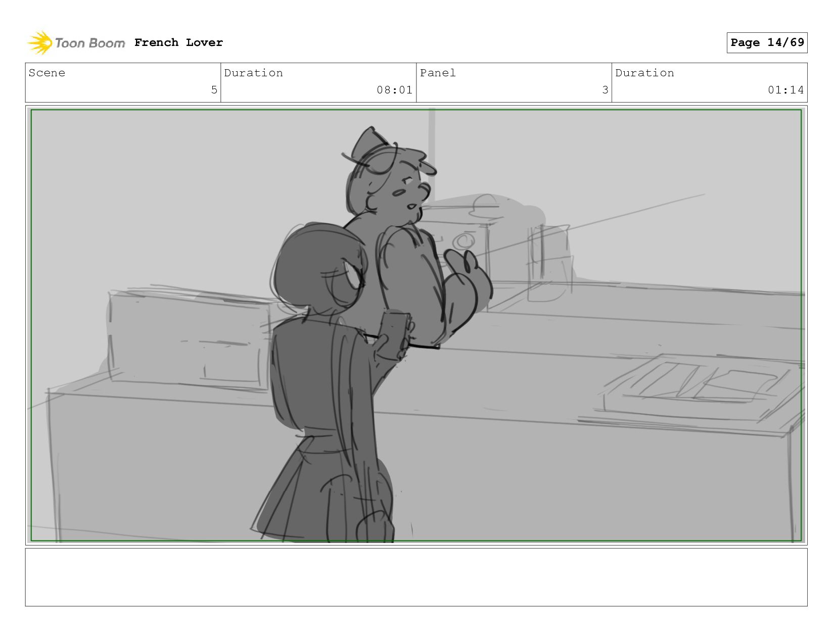The image size is (834, 644).
Task: Click the Duration label next to Panel
Action: 644,73
